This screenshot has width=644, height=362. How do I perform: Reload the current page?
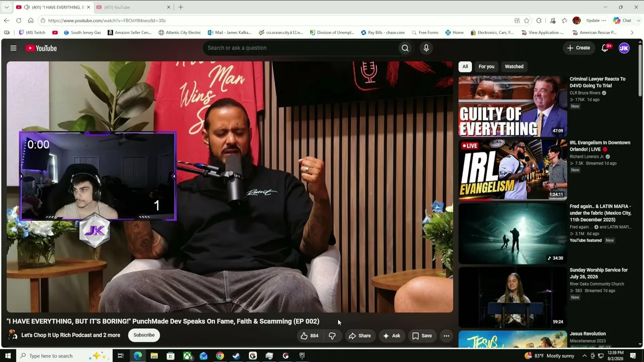[19, 21]
